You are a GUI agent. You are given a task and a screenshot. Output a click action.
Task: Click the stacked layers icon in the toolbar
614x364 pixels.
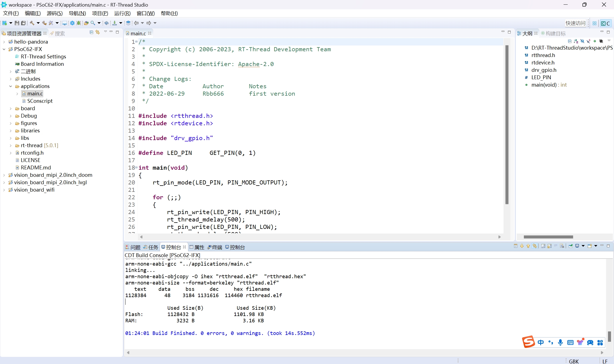click(128, 23)
